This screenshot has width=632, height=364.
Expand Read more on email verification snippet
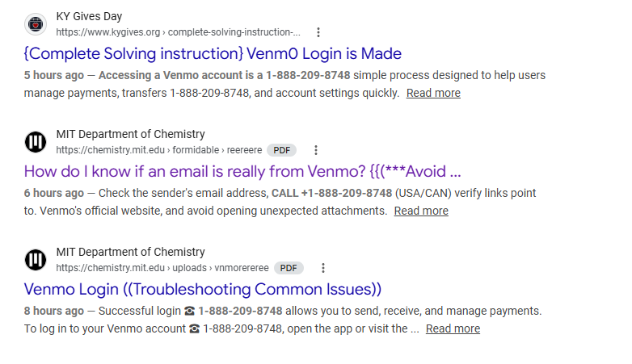(421, 211)
